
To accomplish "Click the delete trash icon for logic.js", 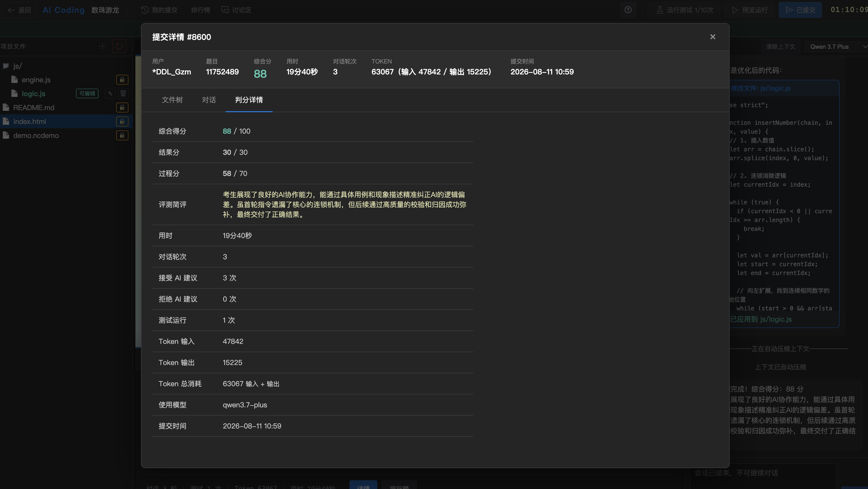I will [x=123, y=93].
